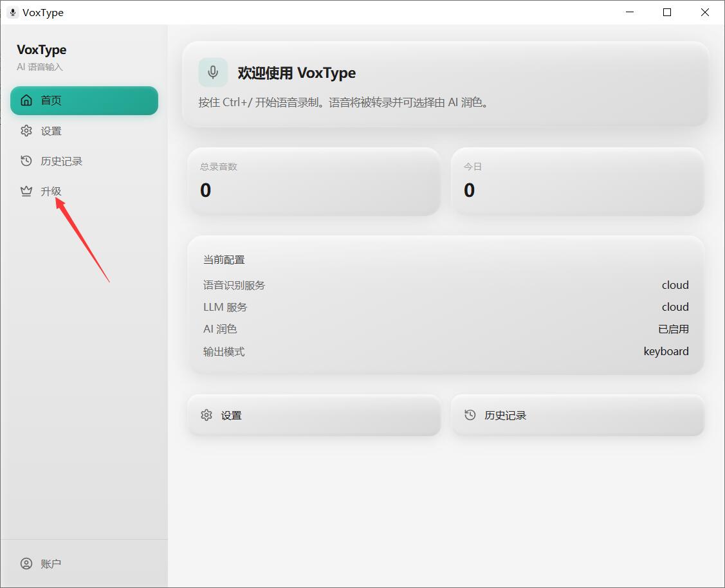Click the 今日 statistics card

[x=578, y=181]
